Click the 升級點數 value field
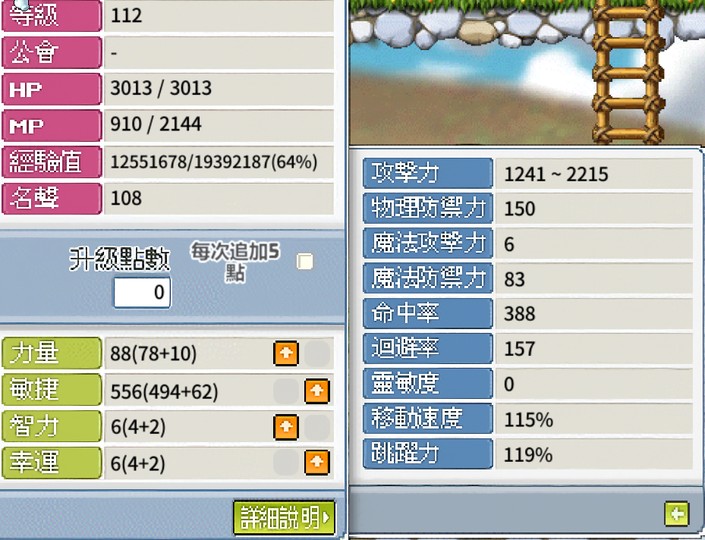 (142, 292)
